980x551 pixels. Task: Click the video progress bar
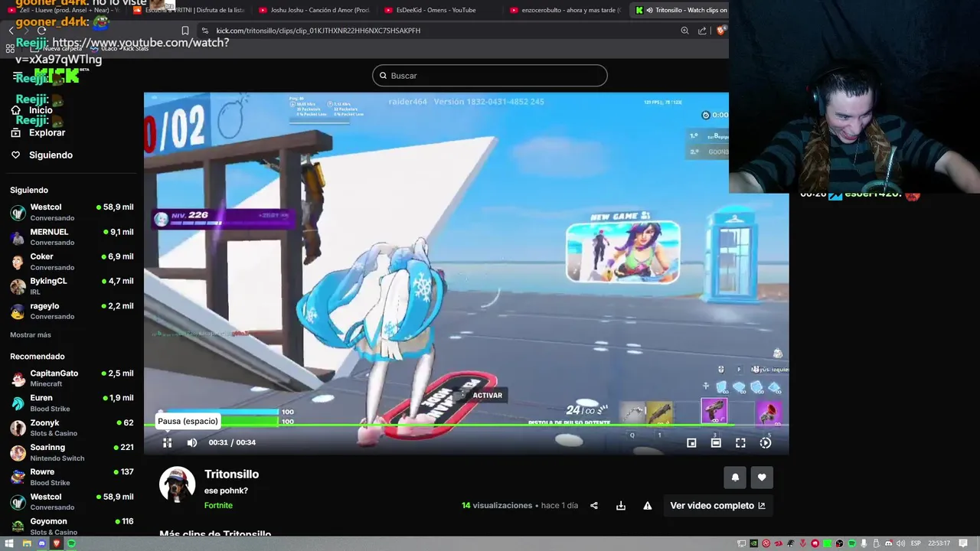tap(465, 425)
